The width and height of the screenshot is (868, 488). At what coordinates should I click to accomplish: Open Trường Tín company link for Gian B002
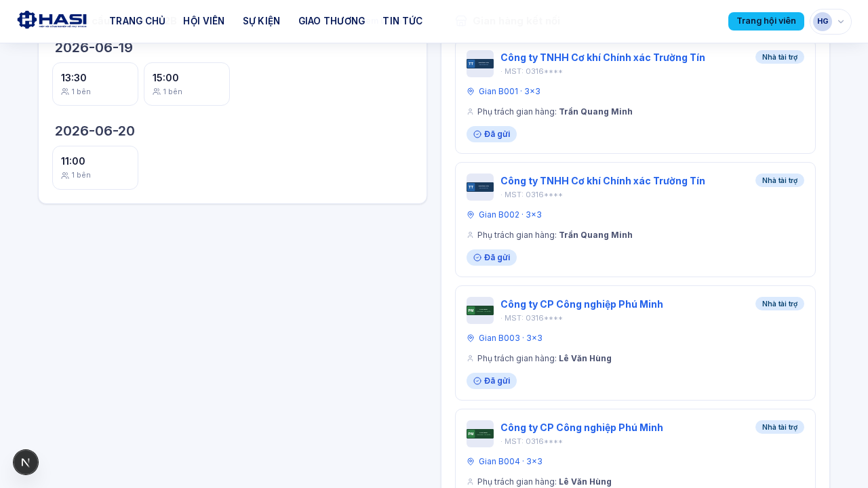pyautogui.click(x=603, y=181)
